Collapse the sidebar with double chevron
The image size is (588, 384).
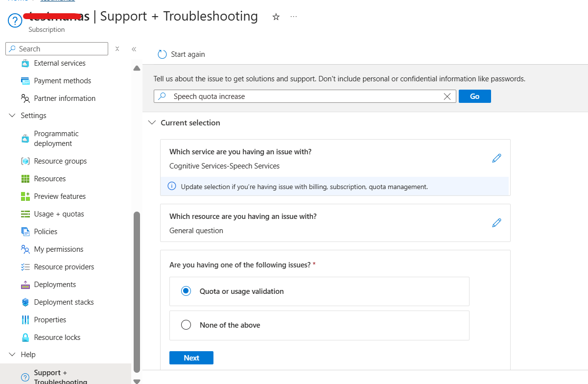134,49
